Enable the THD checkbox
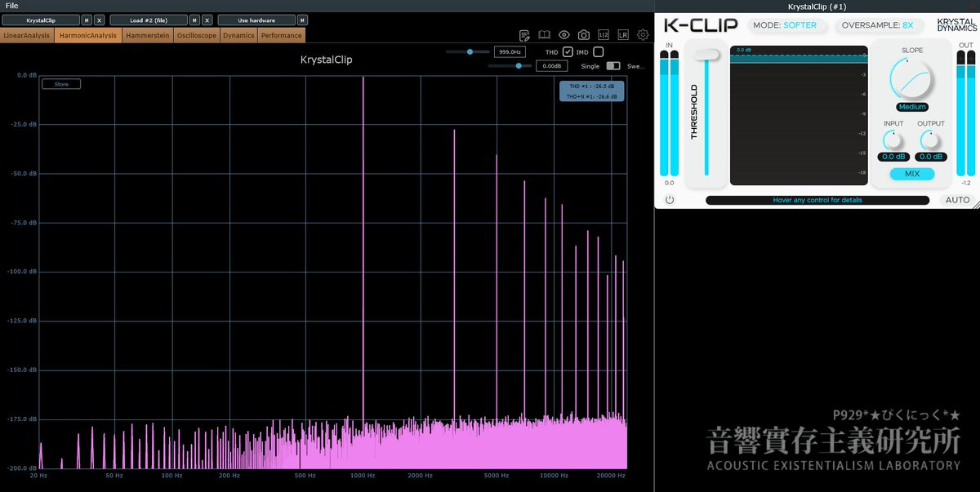 point(568,52)
